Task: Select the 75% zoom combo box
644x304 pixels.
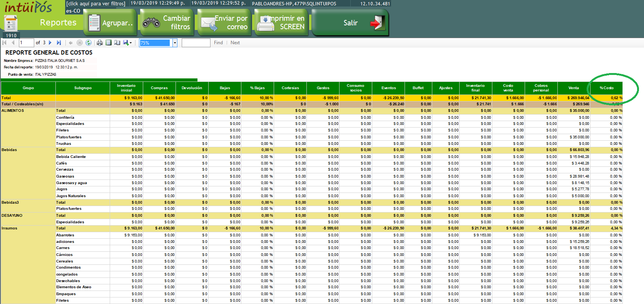Action: 155,43
